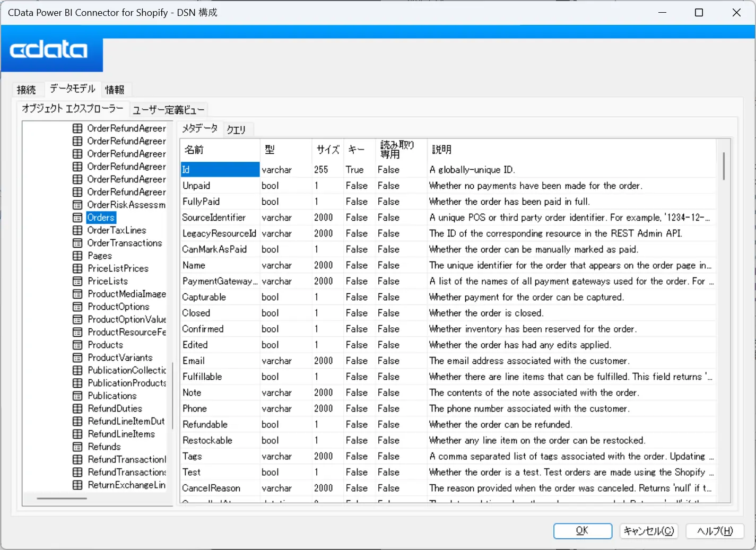Open the 情報 tab
The height and width of the screenshot is (550, 756).
click(x=115, y=90)
